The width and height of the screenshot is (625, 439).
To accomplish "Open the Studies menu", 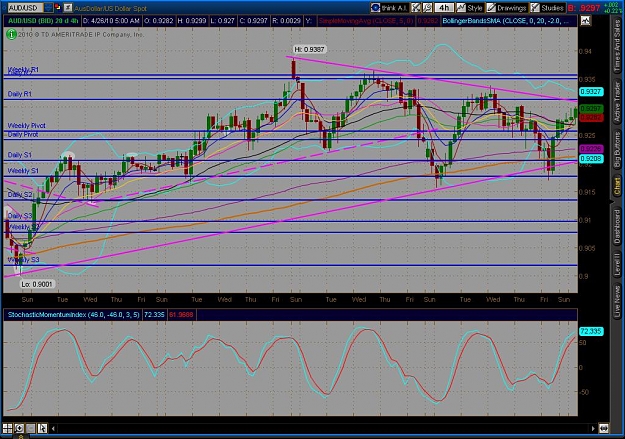I will coord(547,8).
